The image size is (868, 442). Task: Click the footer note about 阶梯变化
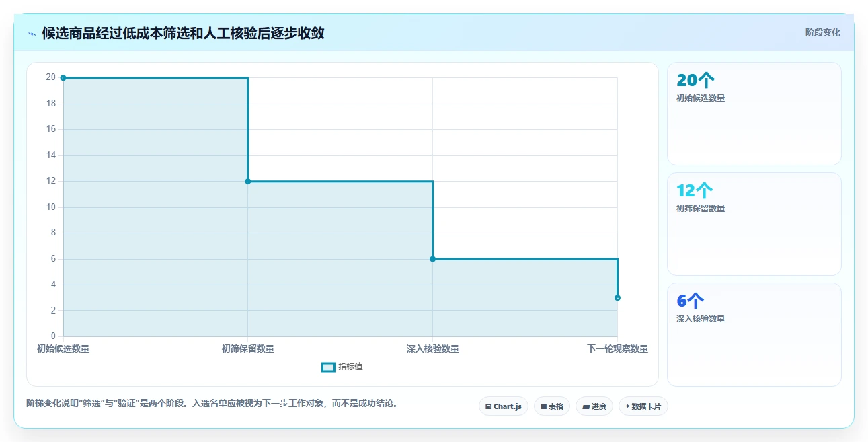[x=212, y=404]
